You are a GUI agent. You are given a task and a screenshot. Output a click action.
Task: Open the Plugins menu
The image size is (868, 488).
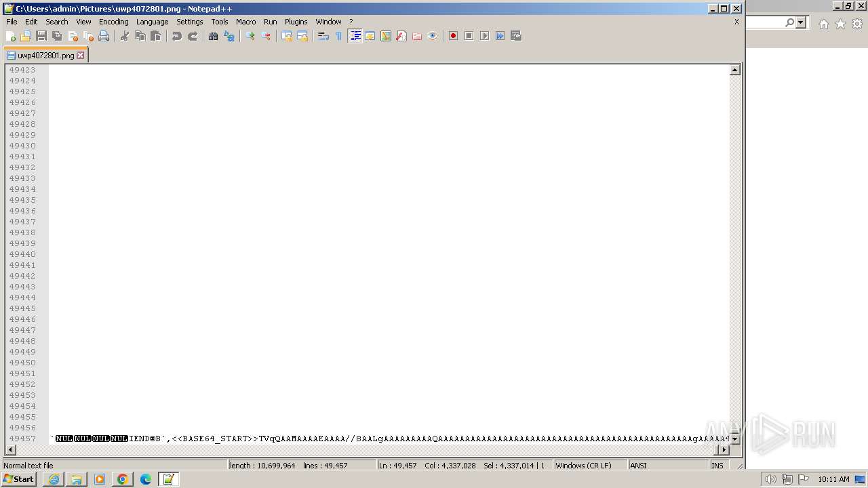296,22
